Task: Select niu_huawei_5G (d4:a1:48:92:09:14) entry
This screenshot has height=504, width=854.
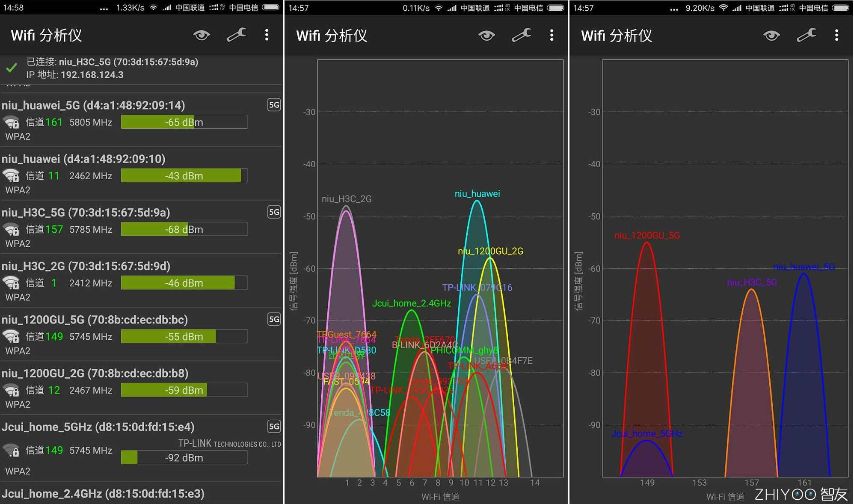Action: (x=141, y=120)
